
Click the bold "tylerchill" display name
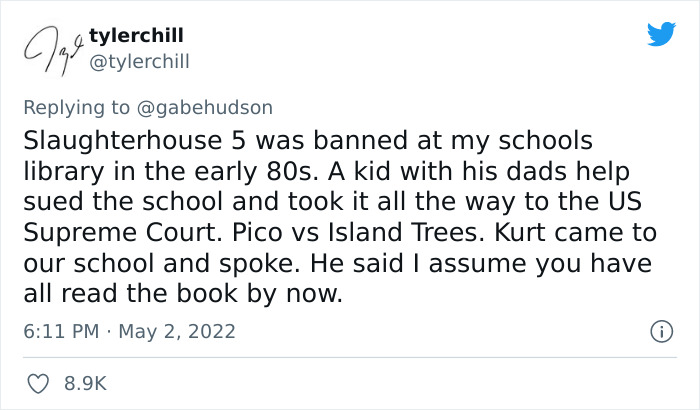(136, 36)
